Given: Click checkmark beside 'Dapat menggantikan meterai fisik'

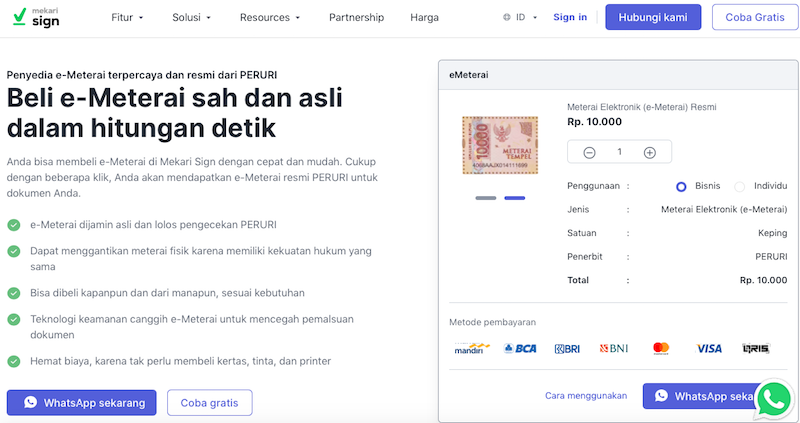Looking at the screenshot, I should point(14,251).
